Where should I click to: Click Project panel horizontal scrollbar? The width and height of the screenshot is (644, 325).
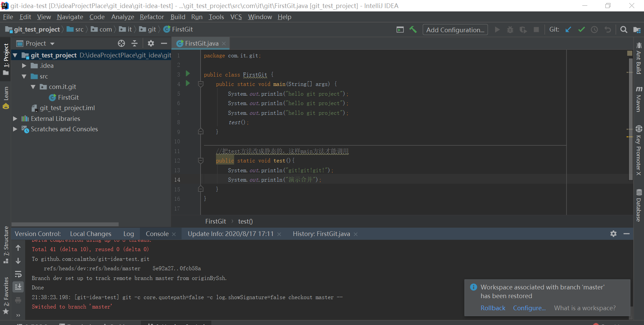coord(65,224)
